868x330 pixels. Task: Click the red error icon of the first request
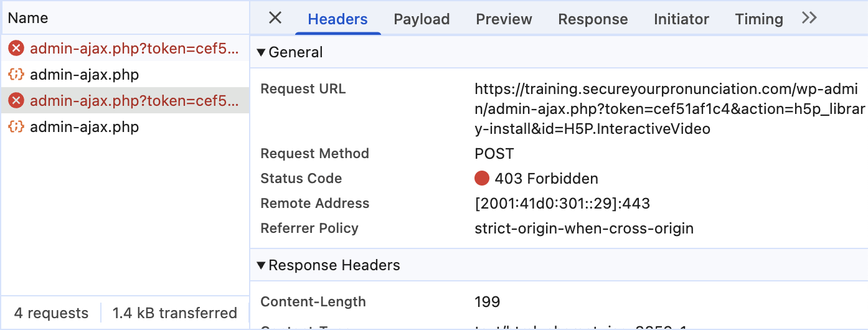[16, 49]
